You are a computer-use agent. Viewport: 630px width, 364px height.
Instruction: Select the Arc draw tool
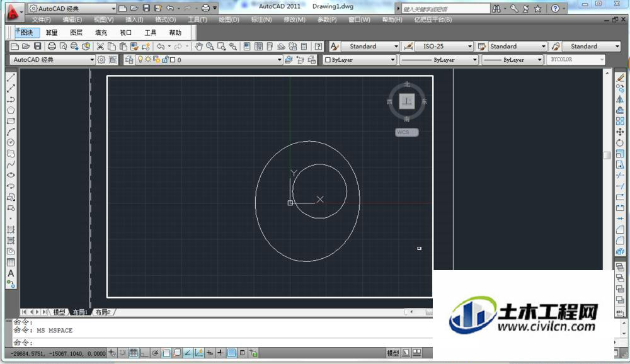11,132
